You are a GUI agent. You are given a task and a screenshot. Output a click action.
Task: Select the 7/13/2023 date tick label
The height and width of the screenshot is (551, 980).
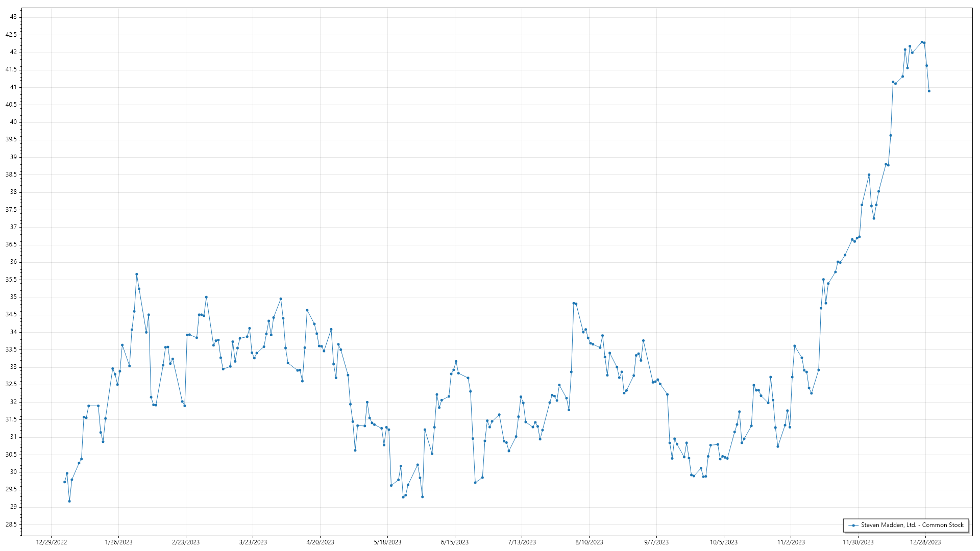522,542
